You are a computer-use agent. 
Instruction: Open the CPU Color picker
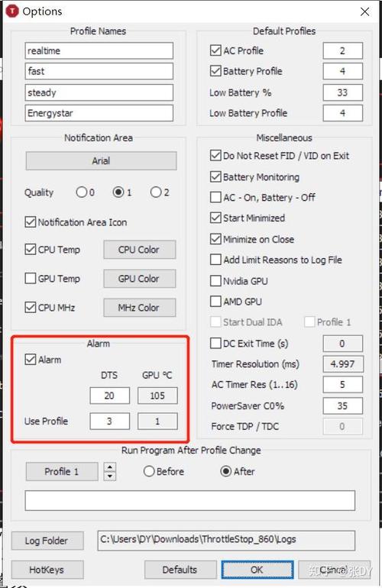coord(139,250)
